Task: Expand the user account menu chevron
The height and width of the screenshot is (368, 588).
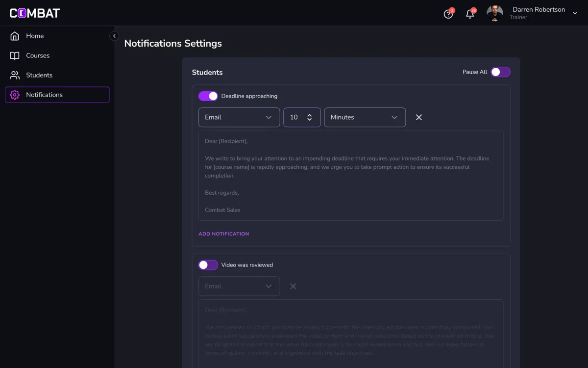Action: pyautogui.click(x=575, y=13)
